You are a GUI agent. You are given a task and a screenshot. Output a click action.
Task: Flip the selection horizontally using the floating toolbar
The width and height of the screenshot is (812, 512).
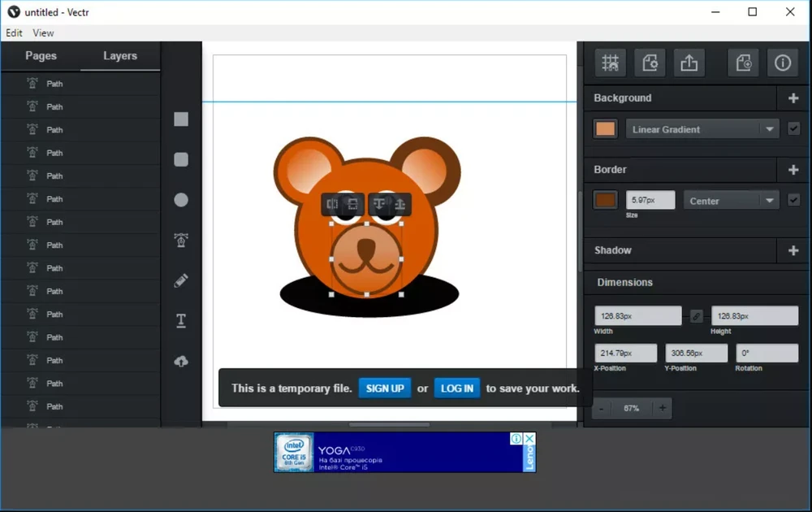[x=332, y=204]
